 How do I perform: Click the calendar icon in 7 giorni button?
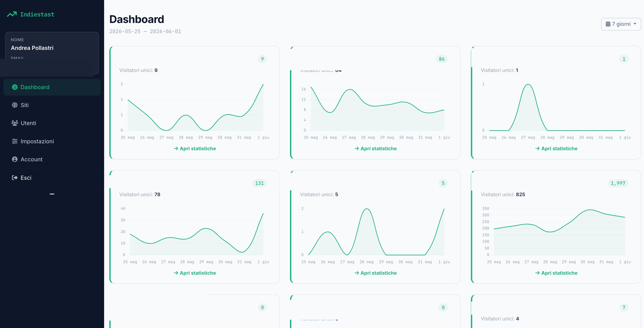[608, 24]
